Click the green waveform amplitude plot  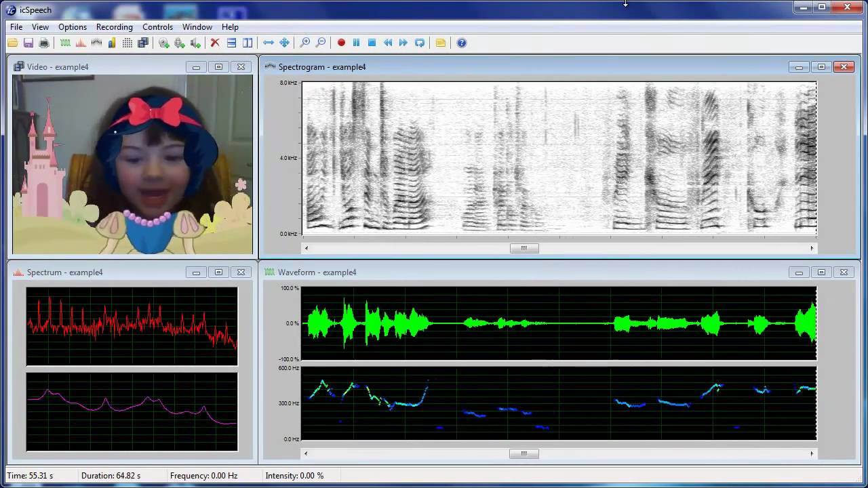(x=559, y=323)
